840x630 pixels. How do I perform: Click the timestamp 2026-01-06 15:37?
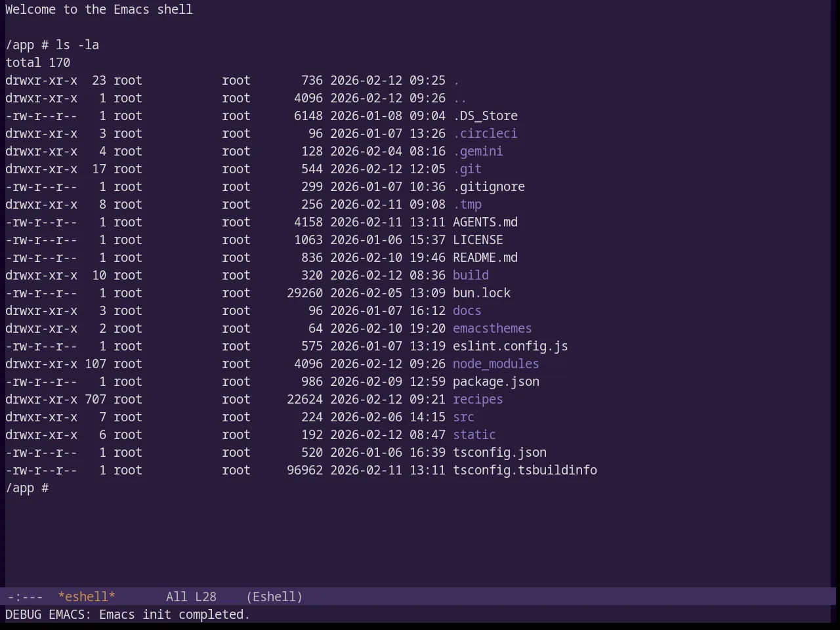pyautogui.click(x=388, y=240)
